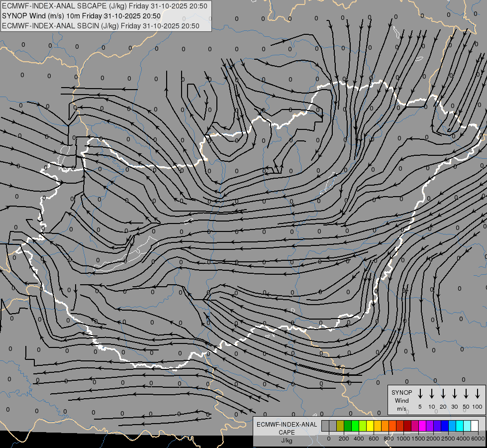This screenshot has height=448, width=487.
Task: Click the wind arrow labeled 30 in legend
Action: tap(454, 394)
